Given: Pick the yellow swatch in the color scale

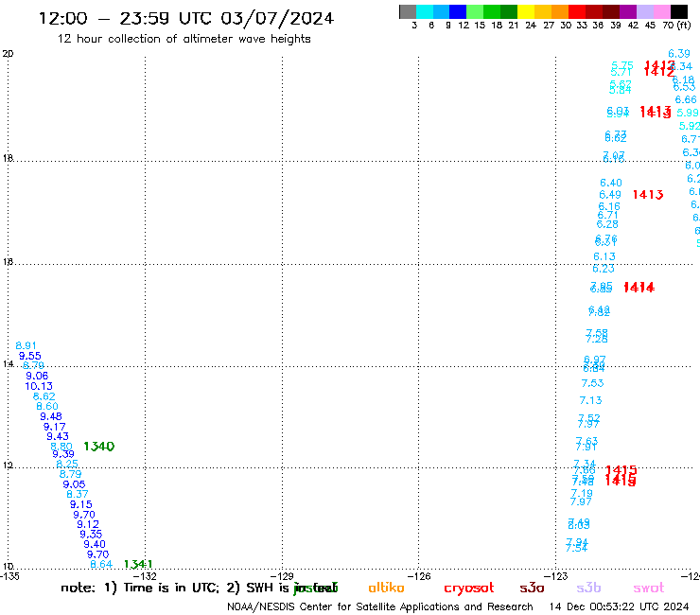Looking at the screenshot, I should [x=526, y=12].
